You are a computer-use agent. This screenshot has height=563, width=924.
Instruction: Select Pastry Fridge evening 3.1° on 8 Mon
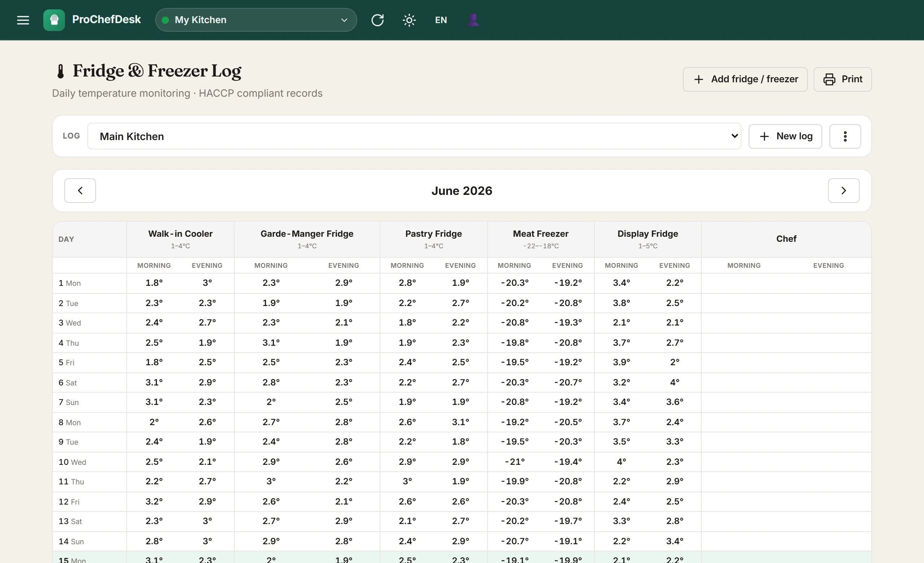[x=461, y=422]
